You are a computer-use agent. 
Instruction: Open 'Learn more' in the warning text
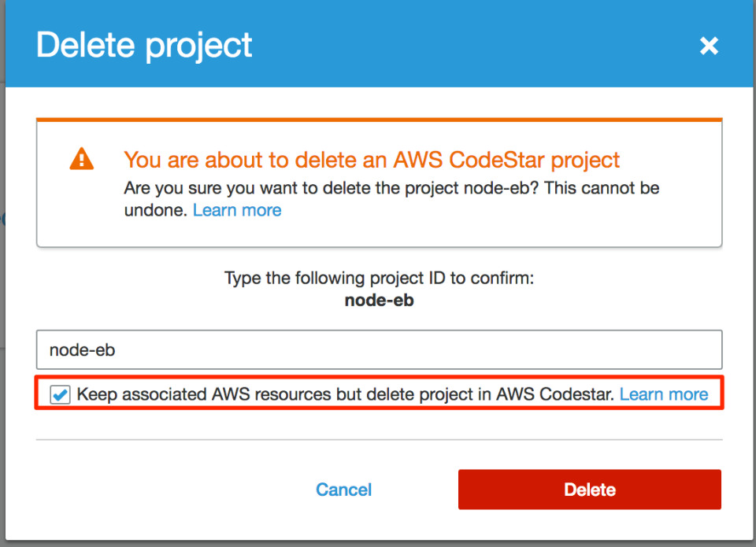[x=236, y=209]
